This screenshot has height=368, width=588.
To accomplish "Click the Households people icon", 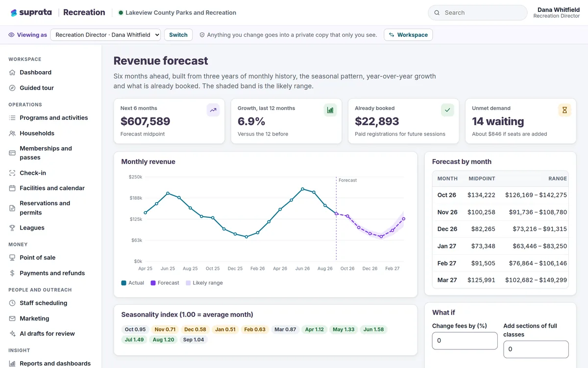I will (12, 133).
